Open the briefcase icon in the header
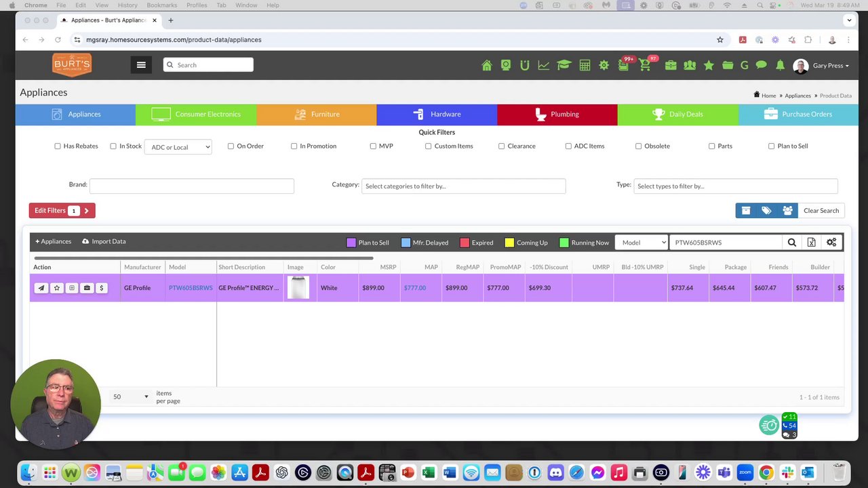 click(671, 65)
